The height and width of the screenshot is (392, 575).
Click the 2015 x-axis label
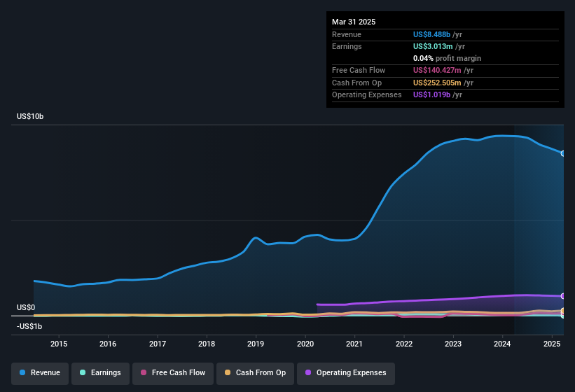tap(59, 344)
